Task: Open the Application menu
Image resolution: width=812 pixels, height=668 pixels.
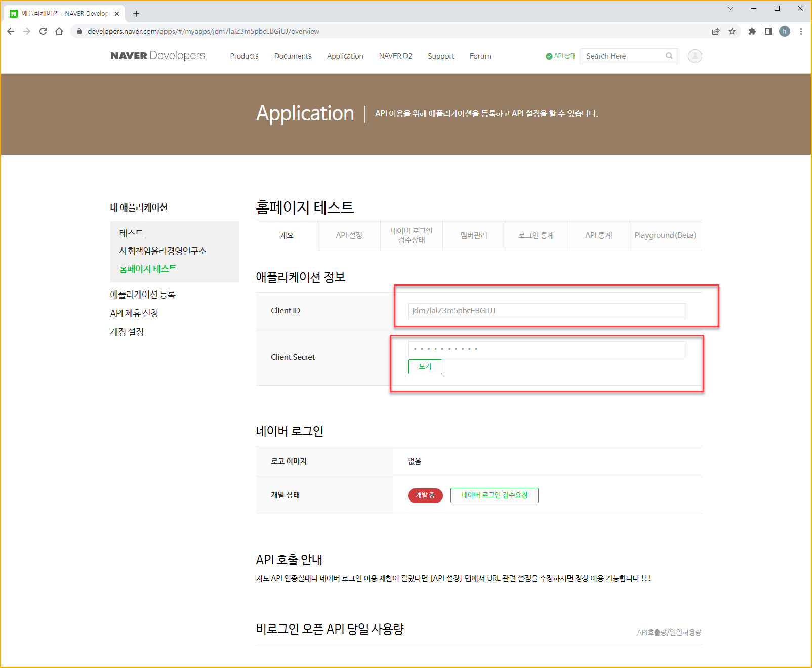Action: [x=345, y=56]
